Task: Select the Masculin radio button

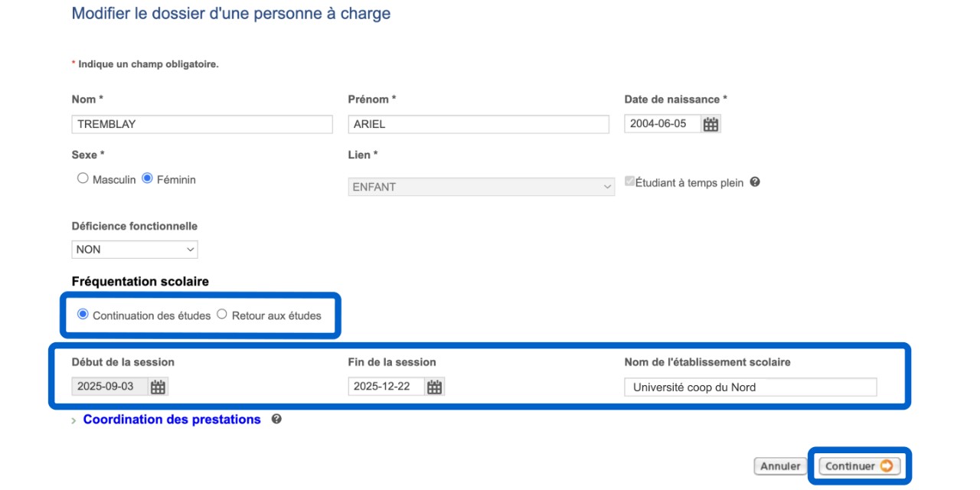Action: [x=83, y=178]
